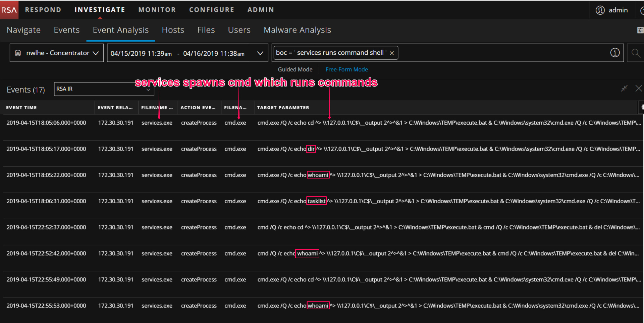Switch to Guided Mode
Image resolution: width=644 pixels, height=323 pixels.
click(295, 69)
